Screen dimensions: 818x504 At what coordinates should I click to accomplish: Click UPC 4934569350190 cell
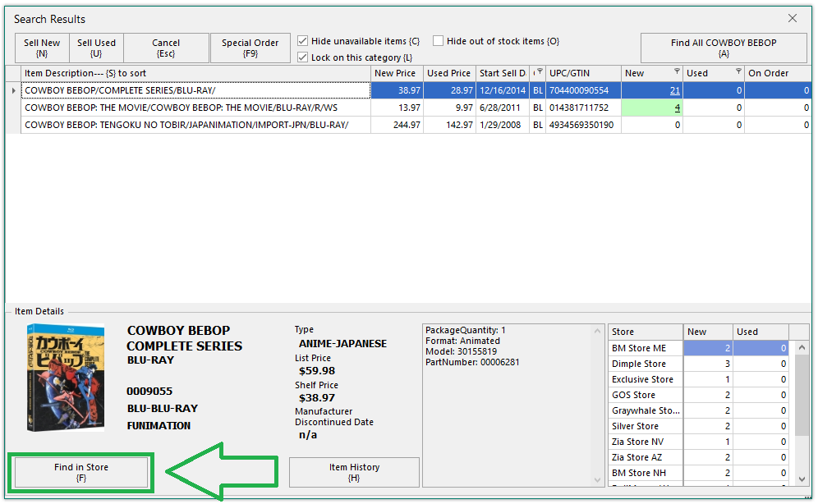click(583, 125)
